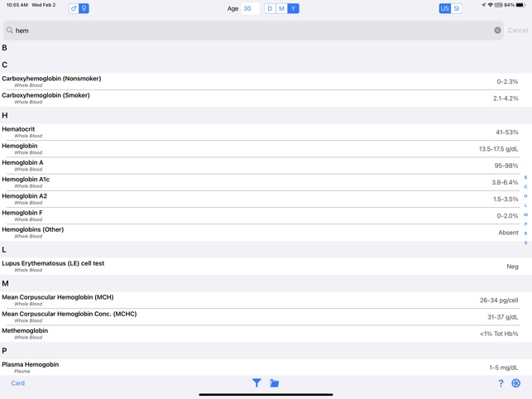Open the settings gear icon
The width and height of the screenshot is (532, 399).
(516, 383)
